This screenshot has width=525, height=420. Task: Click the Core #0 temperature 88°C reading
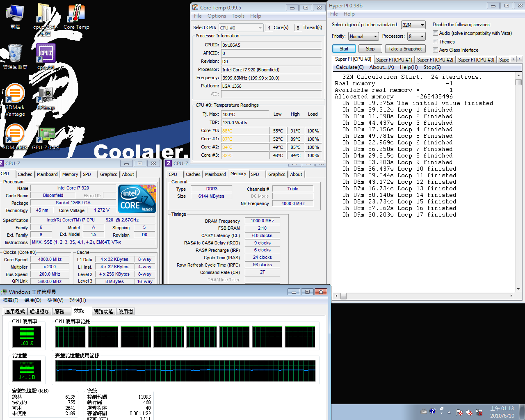coord(245,131)
